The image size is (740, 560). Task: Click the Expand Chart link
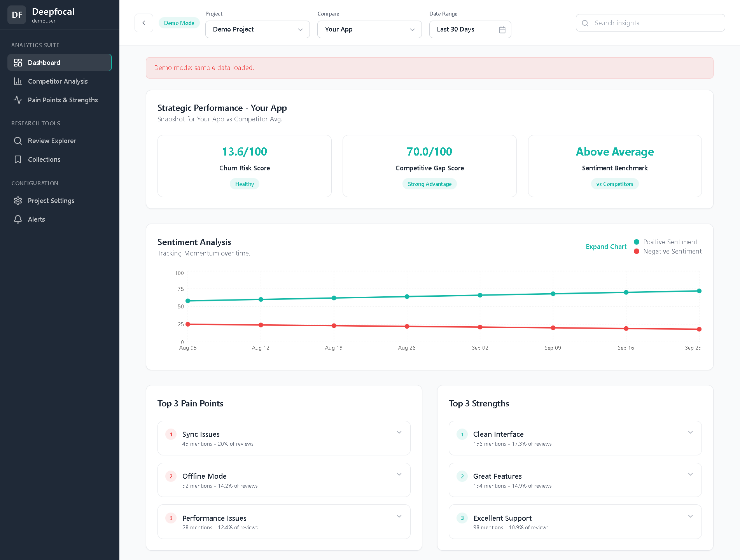tap(606, 247)
